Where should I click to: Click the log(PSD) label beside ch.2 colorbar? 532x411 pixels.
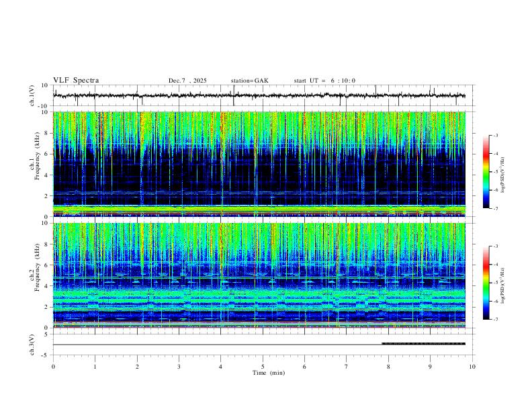point(503,285)
